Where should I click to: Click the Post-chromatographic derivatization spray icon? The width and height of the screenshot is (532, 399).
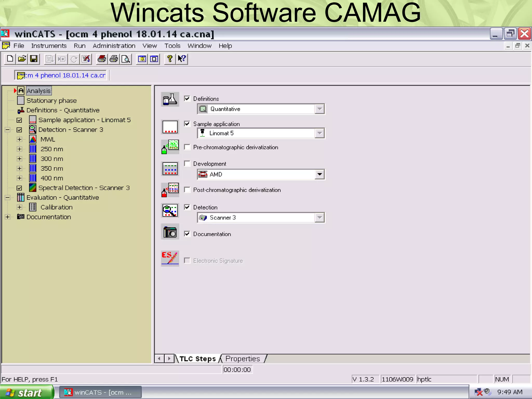tap(170, 190)
